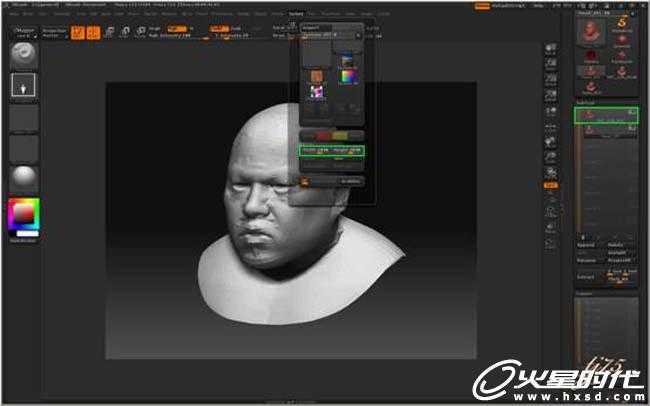Click the Scale icon on right shelf
Screen dimensions: 650x406
tap(551, 158)
